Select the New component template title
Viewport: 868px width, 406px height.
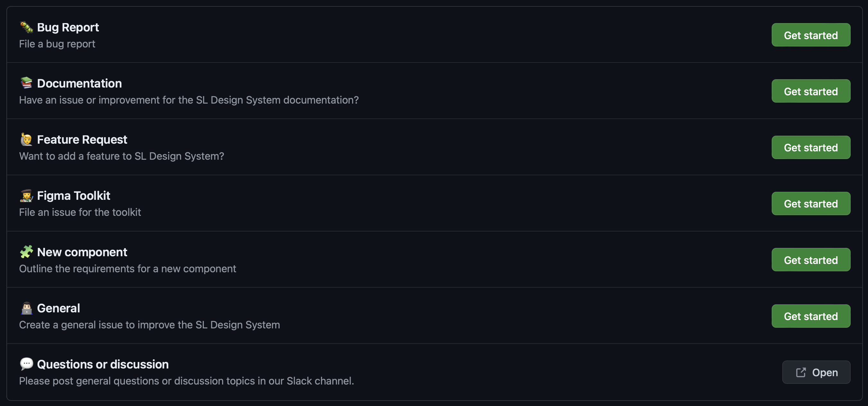click(82, 252)
